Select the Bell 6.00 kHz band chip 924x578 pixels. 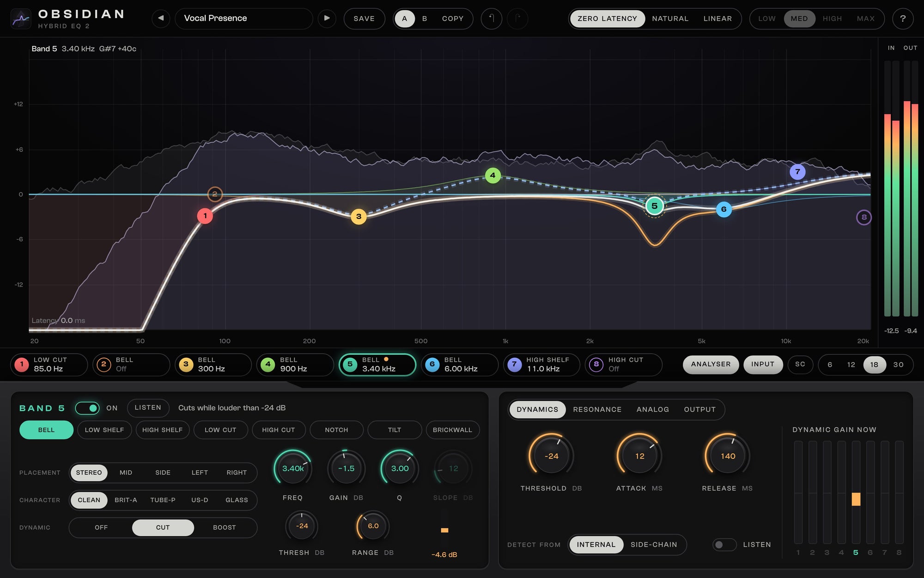[460, 364]
